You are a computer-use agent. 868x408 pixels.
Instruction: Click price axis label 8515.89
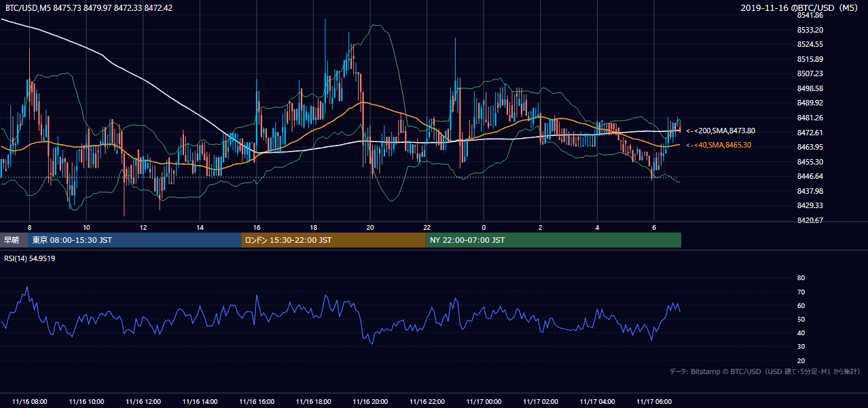coord(810,59)
